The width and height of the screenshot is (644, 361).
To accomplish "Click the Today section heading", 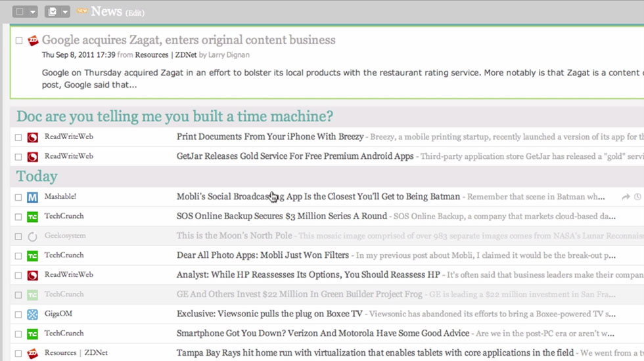I will pos(37,177).
